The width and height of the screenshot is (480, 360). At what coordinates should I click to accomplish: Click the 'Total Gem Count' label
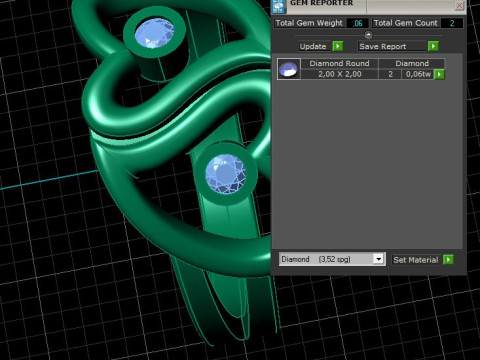click(405, 23)
